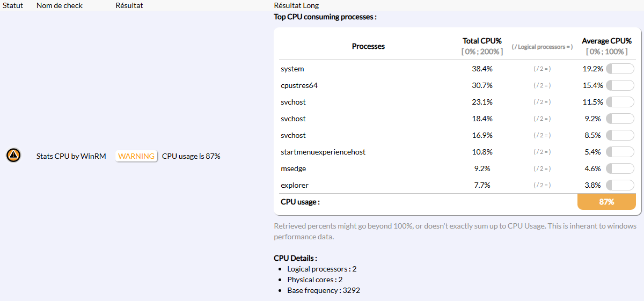Click the Résultat Long column header
Viewport: 644px width, 301px height.
[x=296, y=5]
